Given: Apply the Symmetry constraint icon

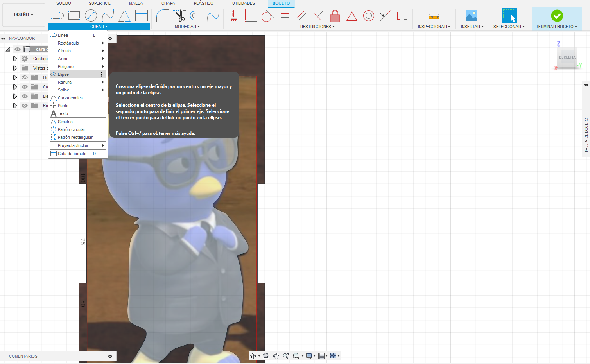Looking at the screenshot, I should click(x=402, y=16).
